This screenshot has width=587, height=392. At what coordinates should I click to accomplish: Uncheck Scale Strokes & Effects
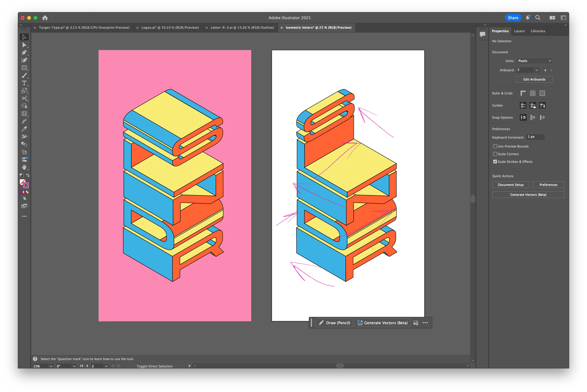pyautogui.click(x=495, y=162)
